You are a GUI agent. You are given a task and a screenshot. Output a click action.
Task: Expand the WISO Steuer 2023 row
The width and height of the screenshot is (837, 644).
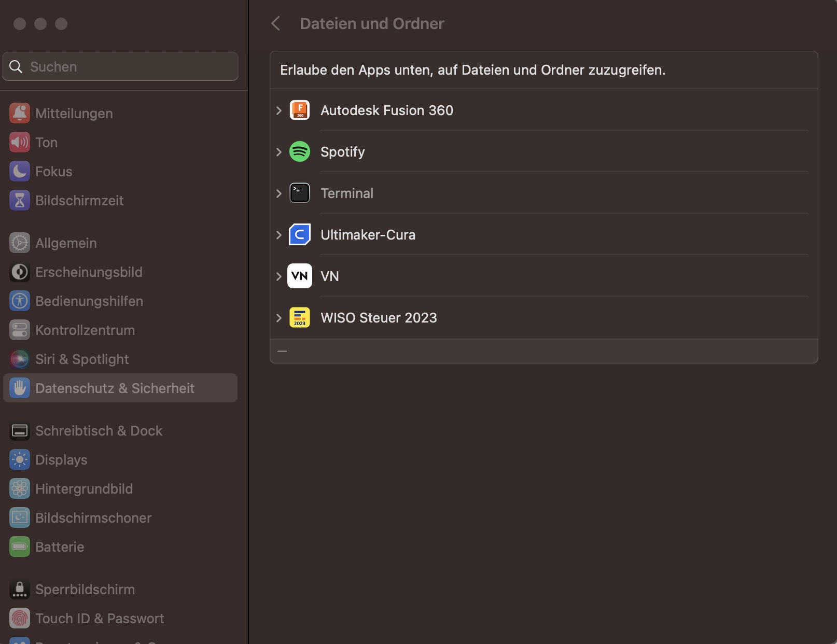click(x=279, y=318)
